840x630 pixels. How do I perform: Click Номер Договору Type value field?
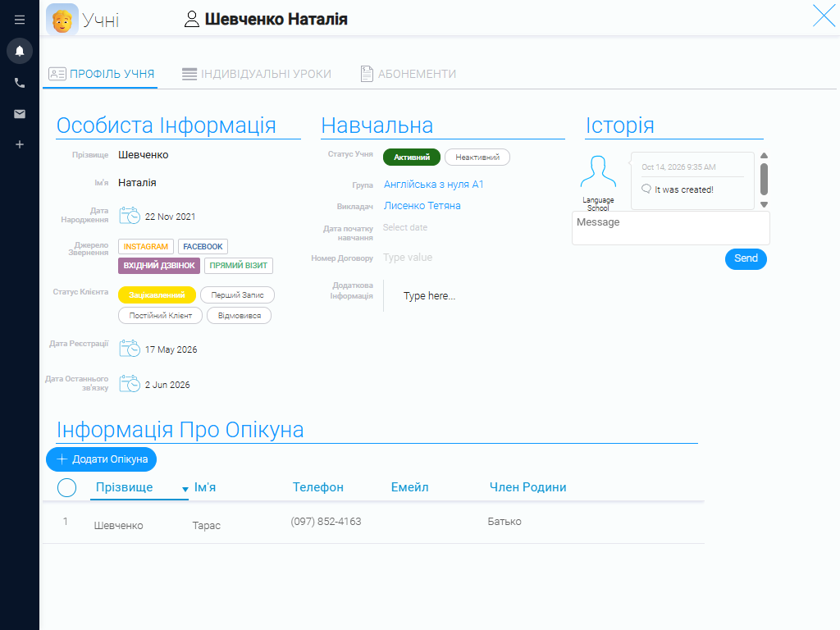[x=408, y=257]
